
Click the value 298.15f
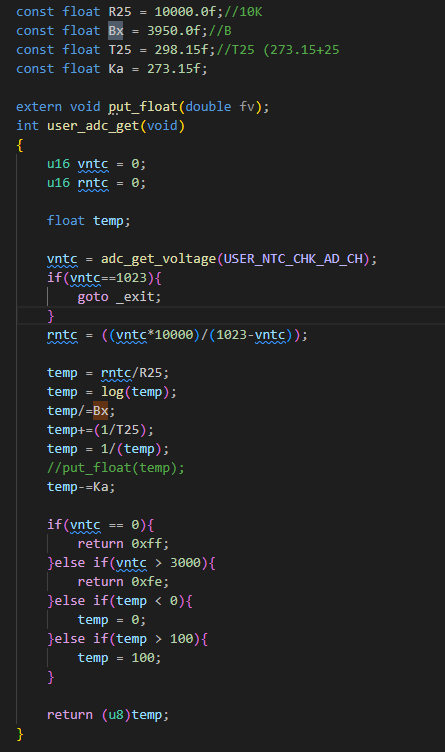coord(181,49)
